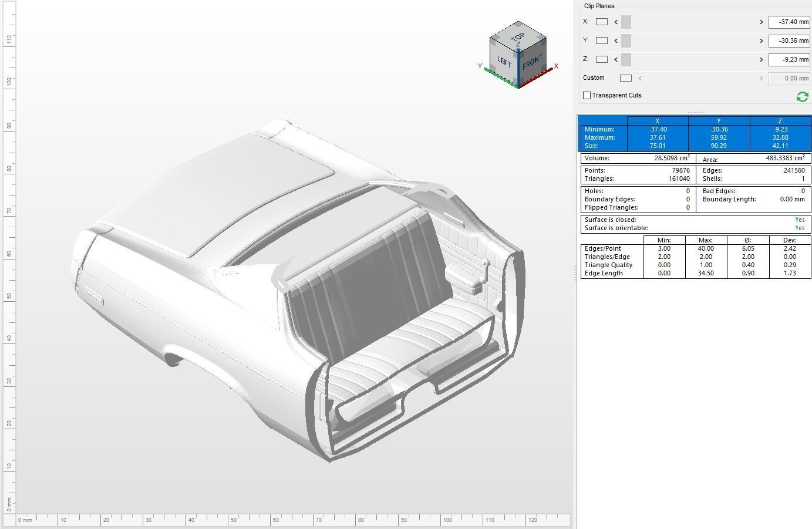Click the green Y axis arrow by the cube
This screenshot has width=812, height=529.
481,68
